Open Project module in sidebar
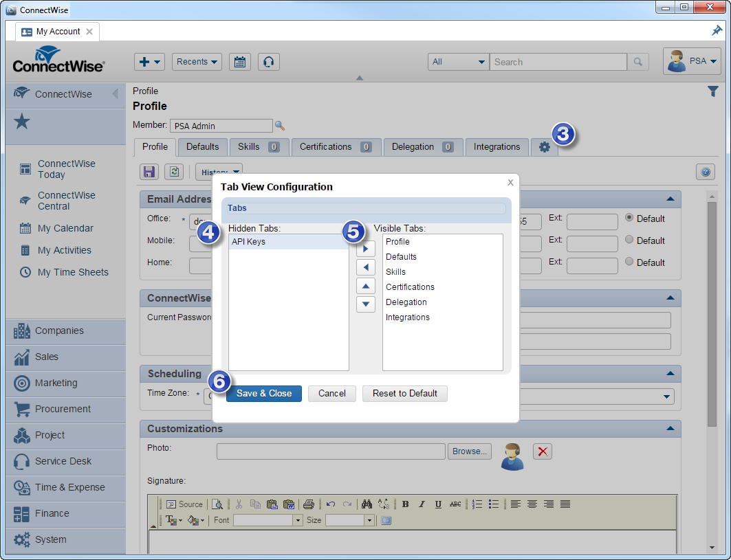This screenshot has height=560, width=731. coord(66,435)
